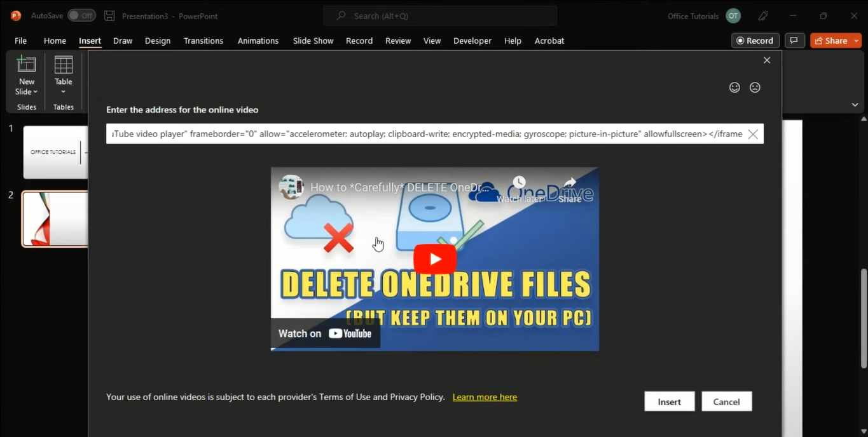868x437 pixels.
Task: Click the Insert button to add the video
Action: pos(669,401)
